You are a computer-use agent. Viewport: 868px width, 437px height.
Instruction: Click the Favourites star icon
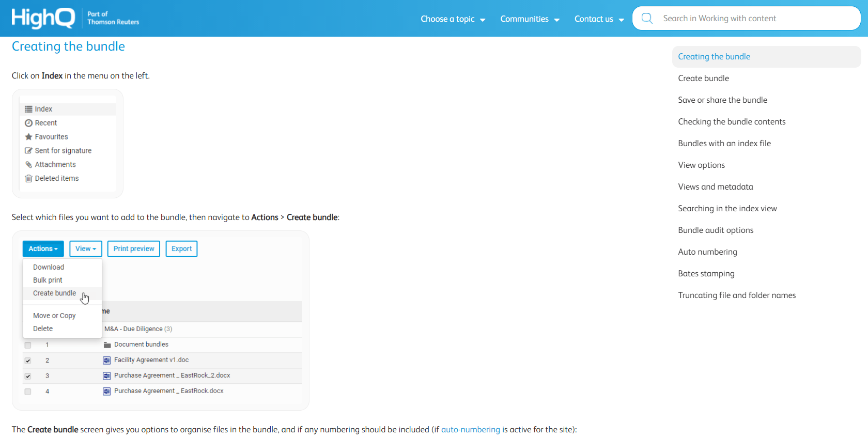pyautogui.click(x=28, y=137)
